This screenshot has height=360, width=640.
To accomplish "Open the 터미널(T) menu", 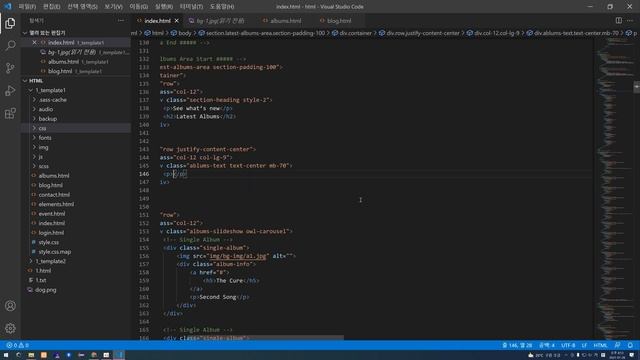I will click(191, 7).
